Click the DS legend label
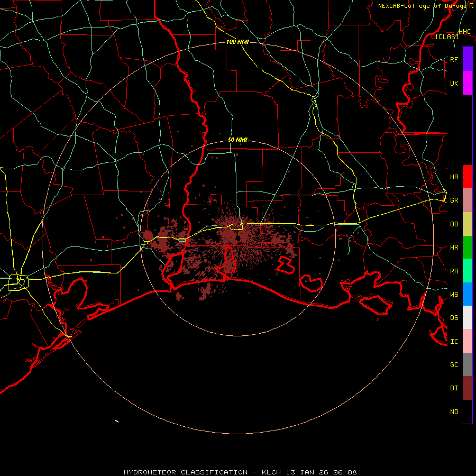 (x=454, y=318)
